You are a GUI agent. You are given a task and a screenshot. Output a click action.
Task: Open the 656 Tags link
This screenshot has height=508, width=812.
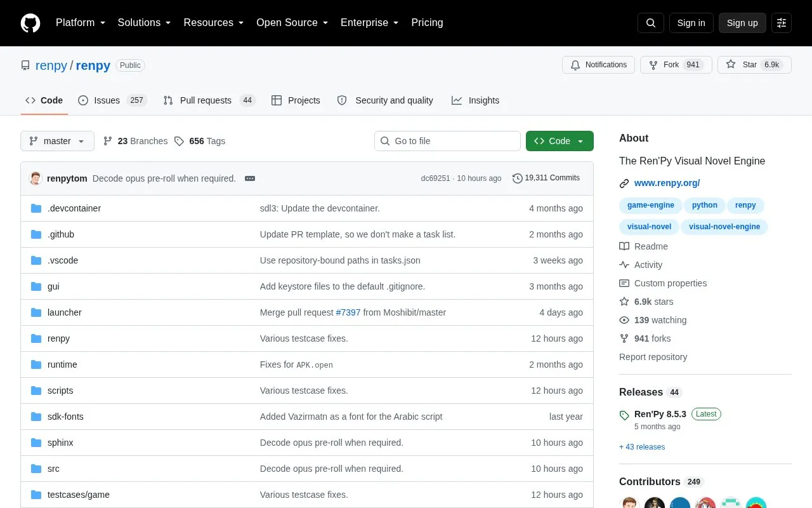coord(200,141)
